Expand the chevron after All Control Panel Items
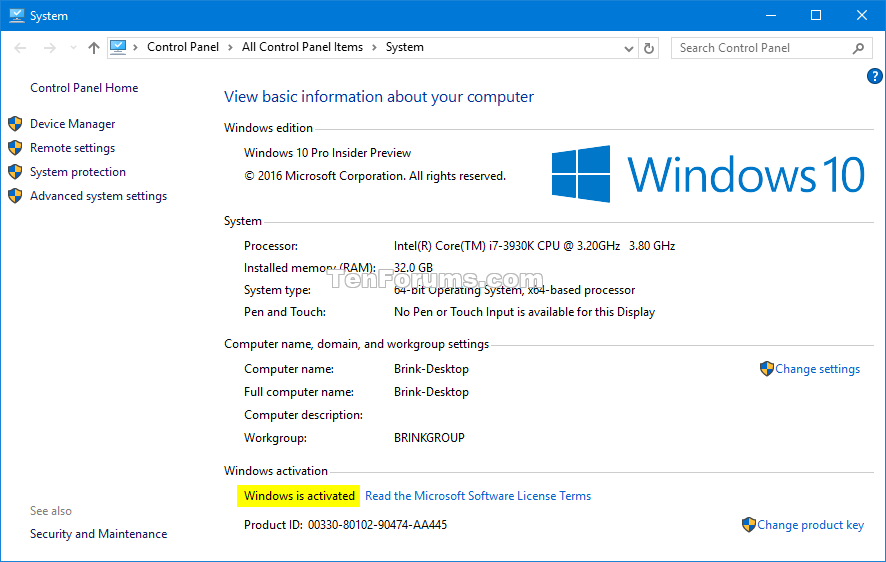The height and width of the screenshot is (562, 886). [375, 47]
